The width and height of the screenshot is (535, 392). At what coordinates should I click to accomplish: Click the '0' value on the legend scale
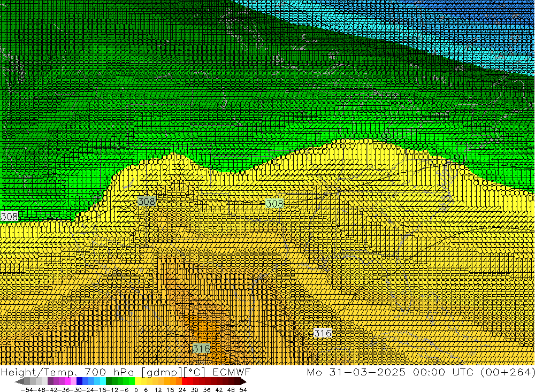point(136,390)
